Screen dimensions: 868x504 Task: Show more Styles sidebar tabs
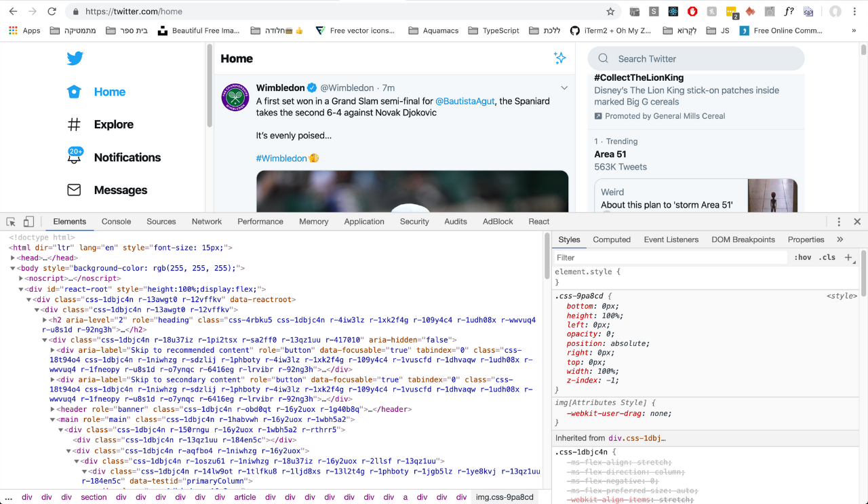[840, 239]
